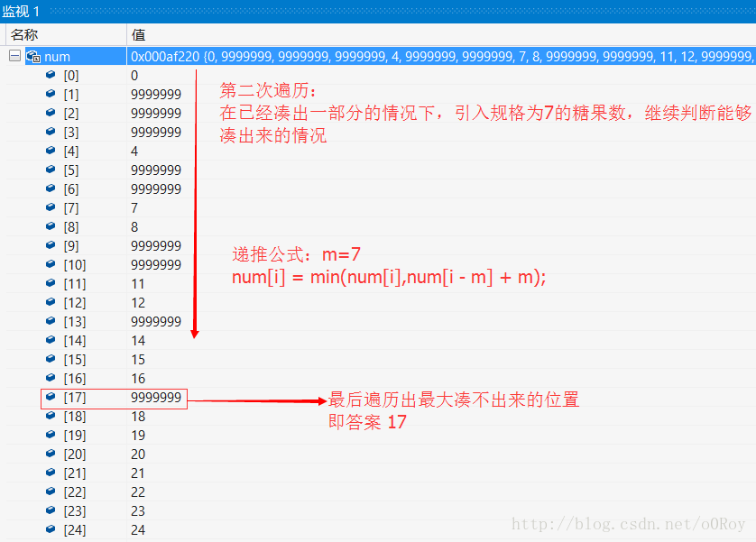Click the cube icon for element [13]

51,321
